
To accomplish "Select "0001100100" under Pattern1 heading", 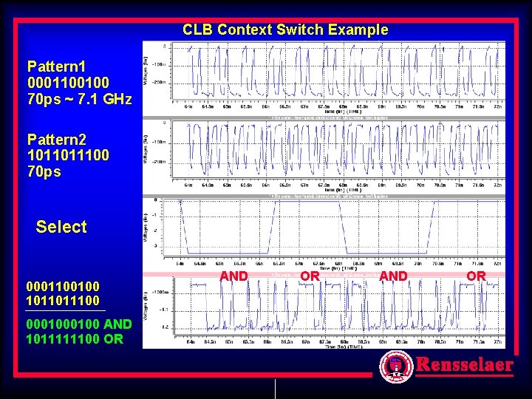I will (69, 83).
